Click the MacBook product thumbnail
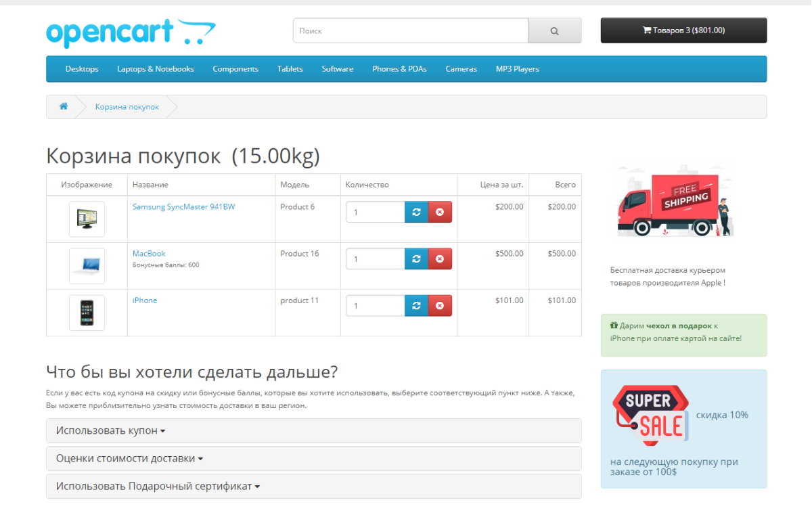 tap(87, 266)
